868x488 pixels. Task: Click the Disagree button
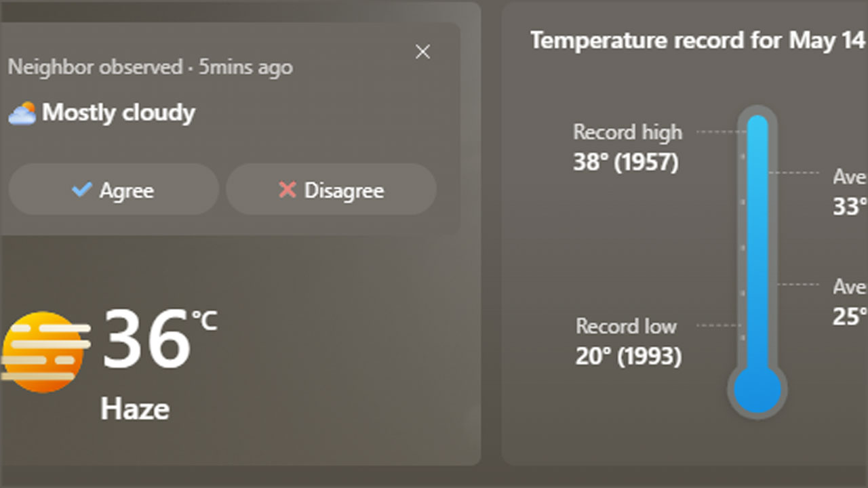click(331, 190)
